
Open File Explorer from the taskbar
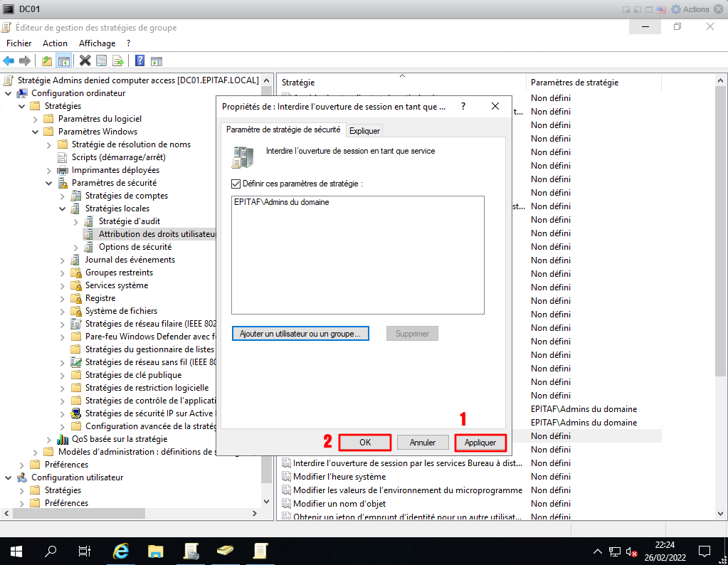(x=156, y=551)
